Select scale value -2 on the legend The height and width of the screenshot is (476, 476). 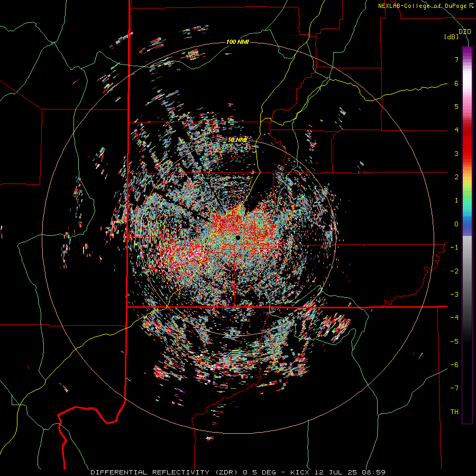point(454,271)
